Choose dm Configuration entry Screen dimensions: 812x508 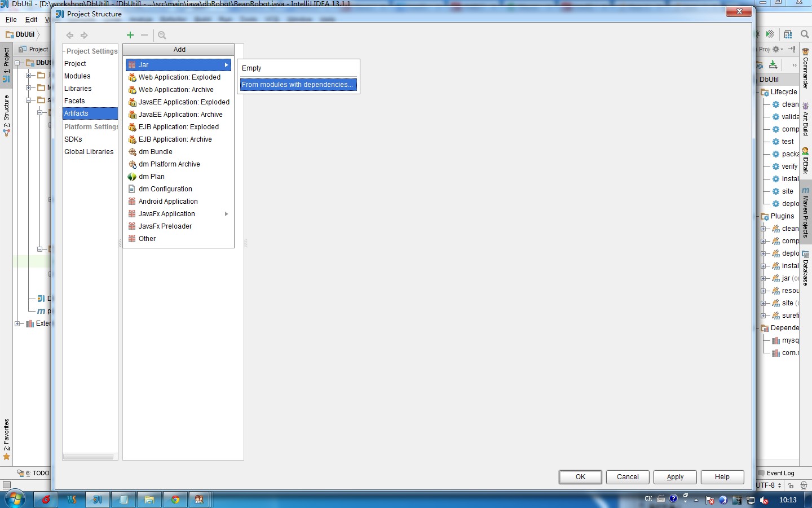coord(178,189)
